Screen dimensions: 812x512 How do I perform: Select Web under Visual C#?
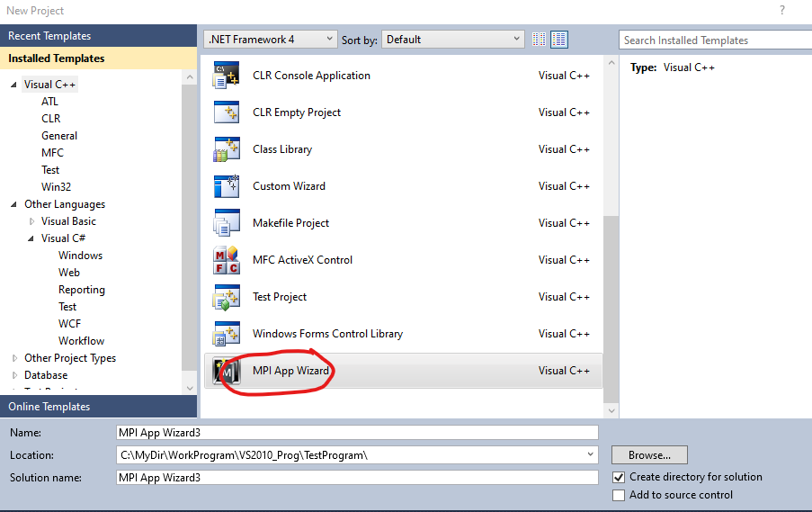click(69, 273)
